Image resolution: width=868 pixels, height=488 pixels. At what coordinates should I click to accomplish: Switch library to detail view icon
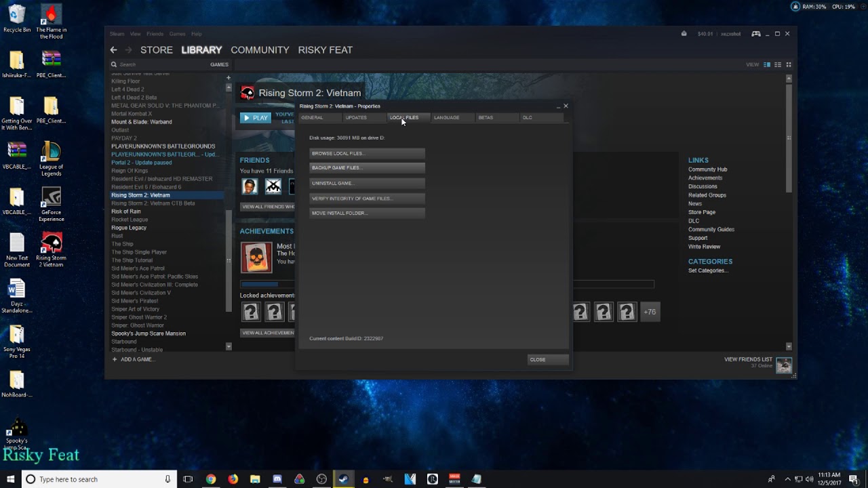pyautogui.click(x=767, y=64)
